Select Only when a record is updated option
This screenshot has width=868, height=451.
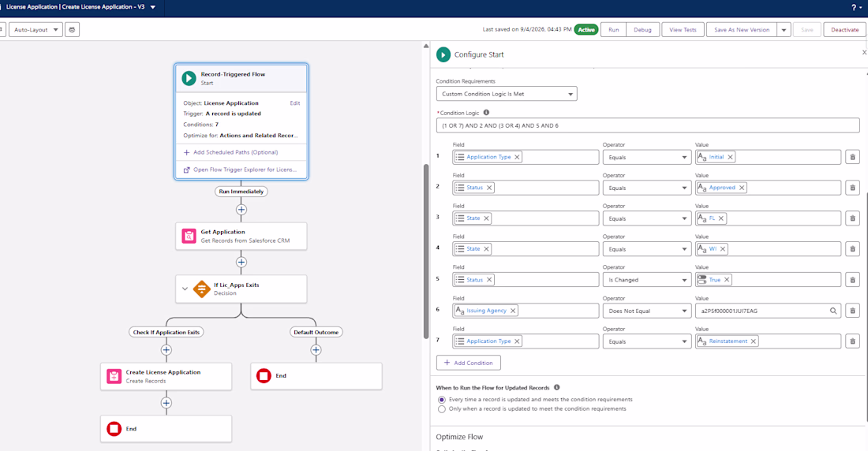(x=441, y=409)
